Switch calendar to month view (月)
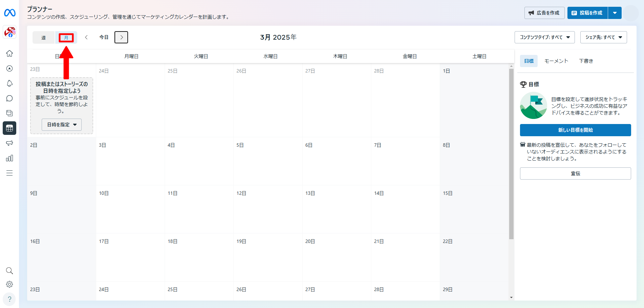644x308 pixels. click(x=66, y=38)
